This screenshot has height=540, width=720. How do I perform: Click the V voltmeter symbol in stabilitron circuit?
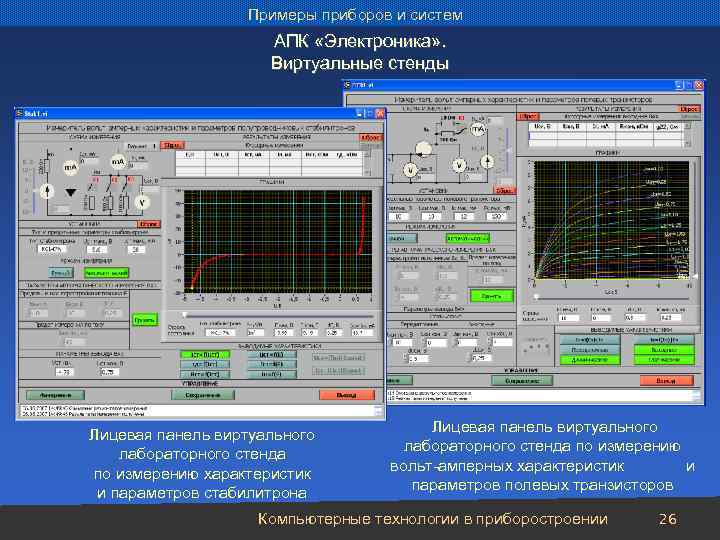pyautogui.click(x=142, y=202)
